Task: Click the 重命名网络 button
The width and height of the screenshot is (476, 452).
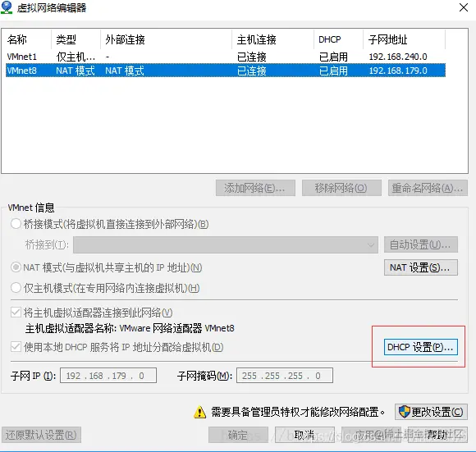Action: coord(428,188)
